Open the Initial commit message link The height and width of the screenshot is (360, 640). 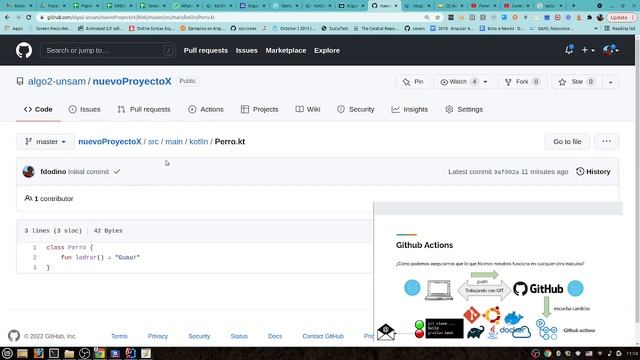89,172
